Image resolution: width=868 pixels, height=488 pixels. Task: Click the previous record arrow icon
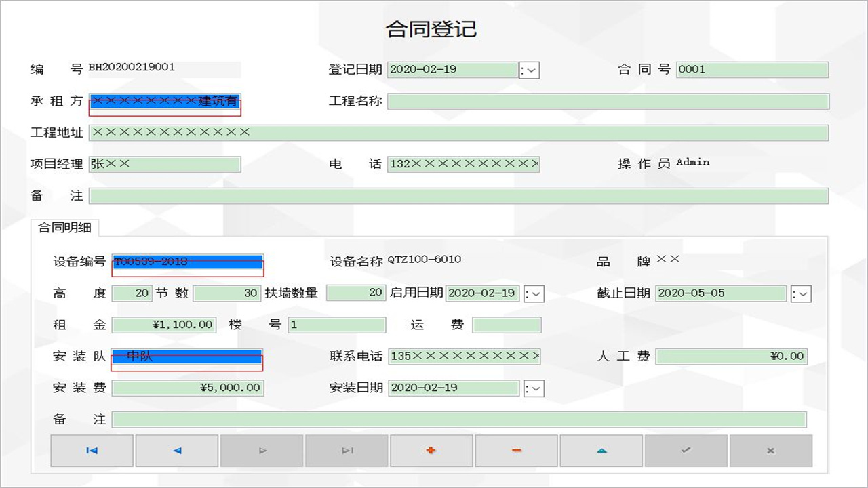click(x=176, y=450)
